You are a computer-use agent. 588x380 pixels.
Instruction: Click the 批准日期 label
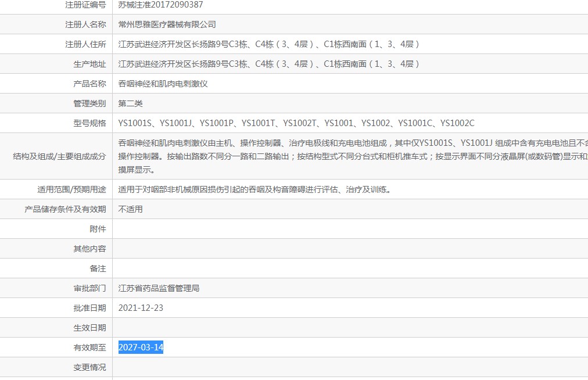(89, 308)
